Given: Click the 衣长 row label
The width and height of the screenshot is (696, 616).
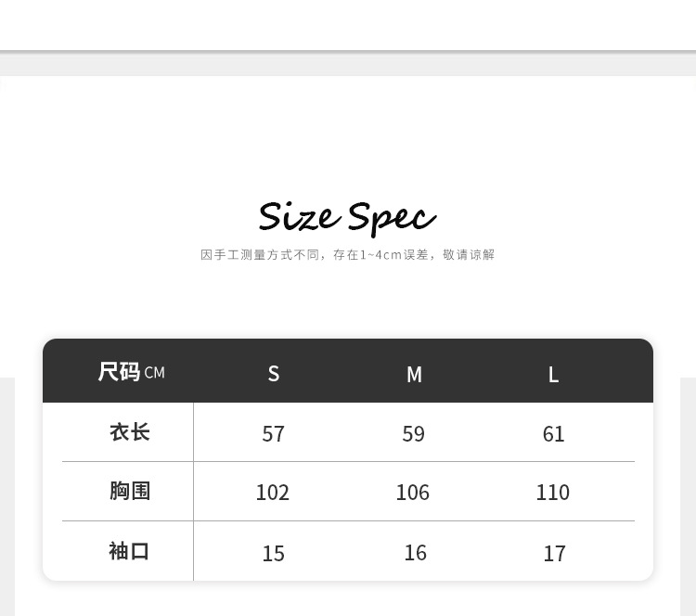Looking at the screenshot, I should (130, 432).
